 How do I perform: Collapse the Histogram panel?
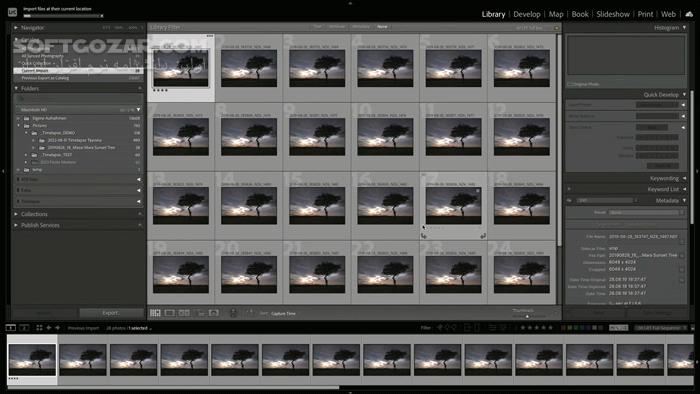click(684, 28)
